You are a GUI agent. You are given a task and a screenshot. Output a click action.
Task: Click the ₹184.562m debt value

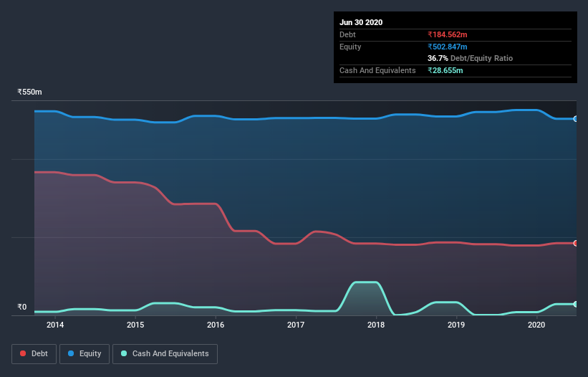448,34
